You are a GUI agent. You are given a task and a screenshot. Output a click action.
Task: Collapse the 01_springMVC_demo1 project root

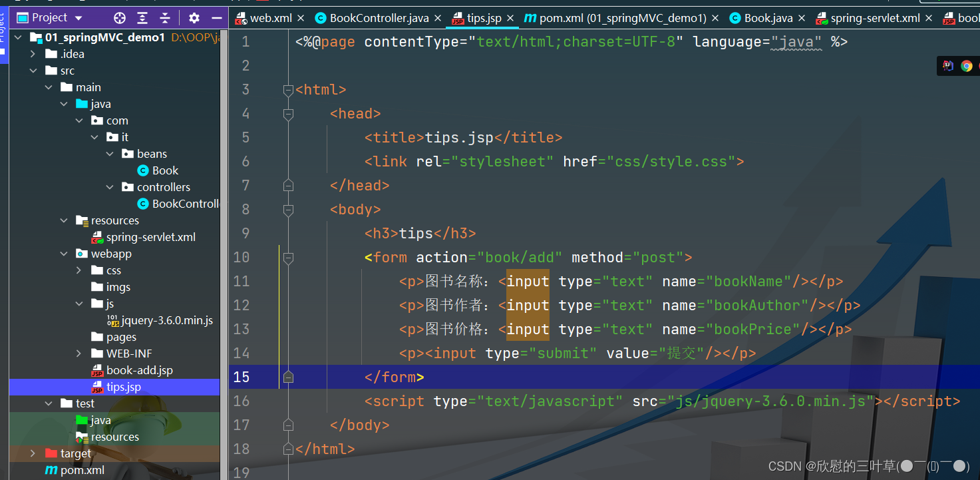[18, 37]
